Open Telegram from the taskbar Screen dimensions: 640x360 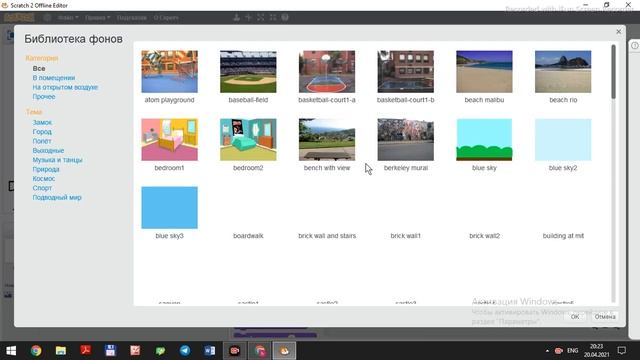(x=185, y=351)
